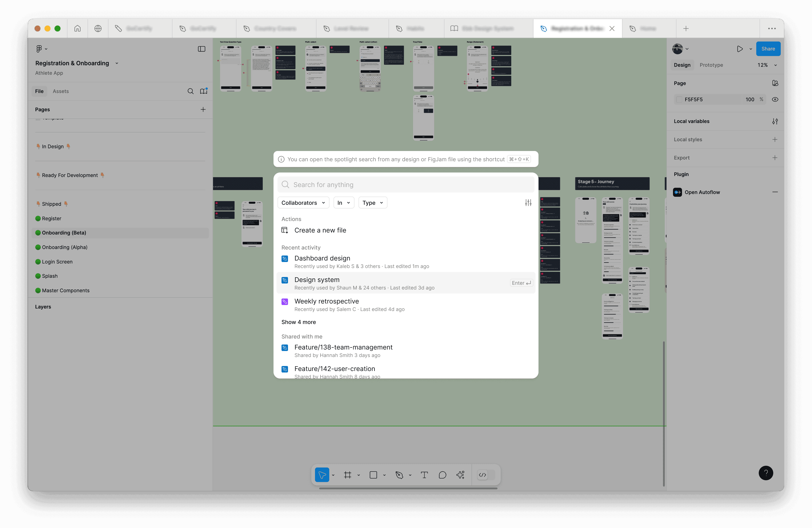Select the Text tool
812x528 pixels.
coord(424,475)
